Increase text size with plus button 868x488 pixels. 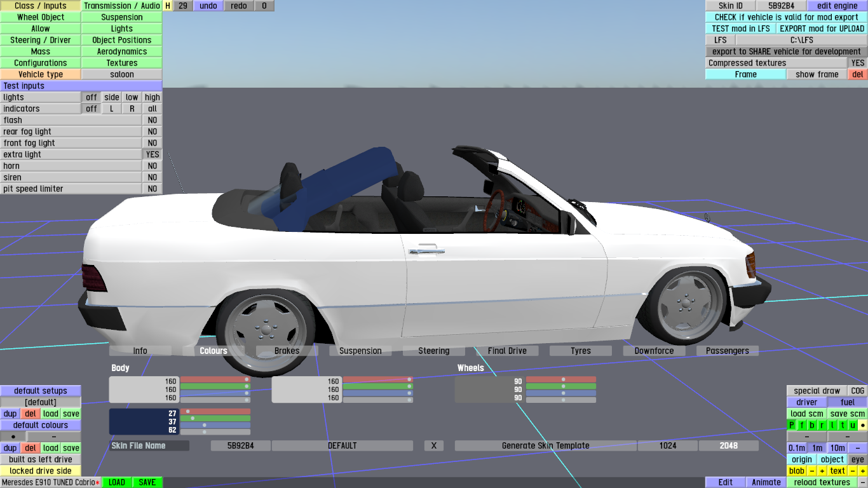point(863,471)
